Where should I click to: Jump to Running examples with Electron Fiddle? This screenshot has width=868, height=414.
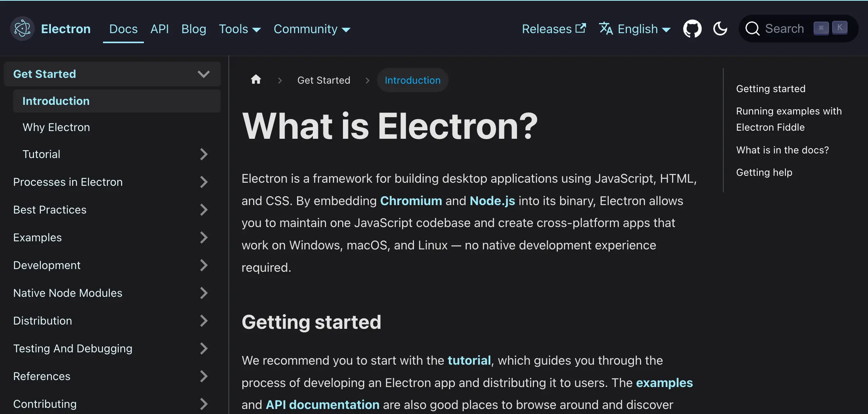789,119
